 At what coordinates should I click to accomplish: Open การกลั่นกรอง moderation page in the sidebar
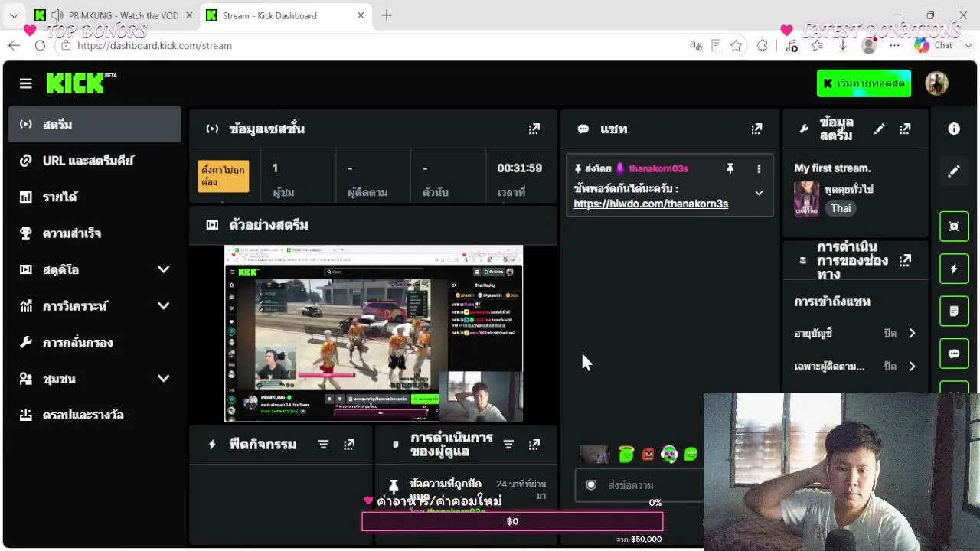tap(95, 342)
